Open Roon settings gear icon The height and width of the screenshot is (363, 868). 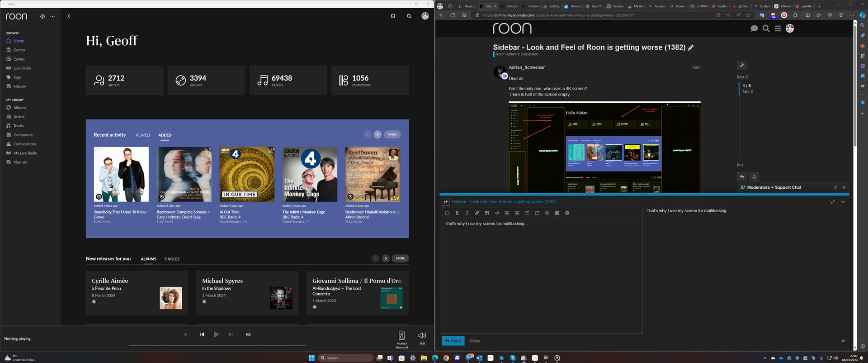click(x=42, y=16)
